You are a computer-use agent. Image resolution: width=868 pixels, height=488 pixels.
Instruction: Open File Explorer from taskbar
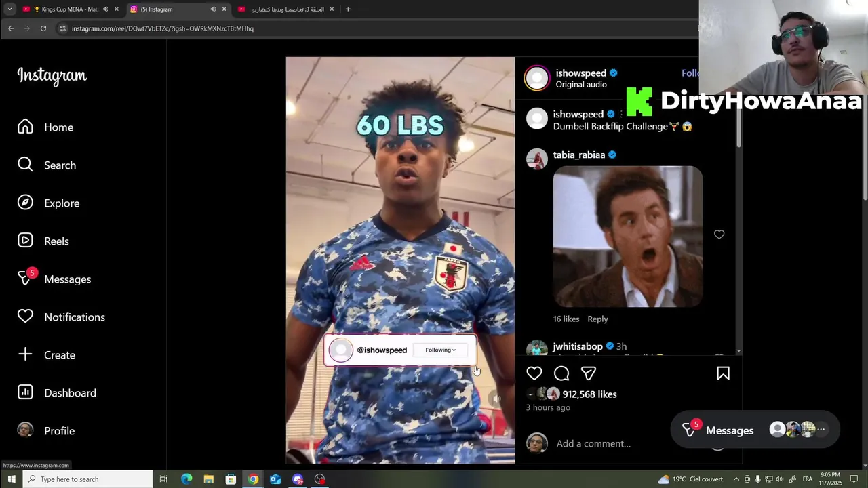tap(209, 479)
